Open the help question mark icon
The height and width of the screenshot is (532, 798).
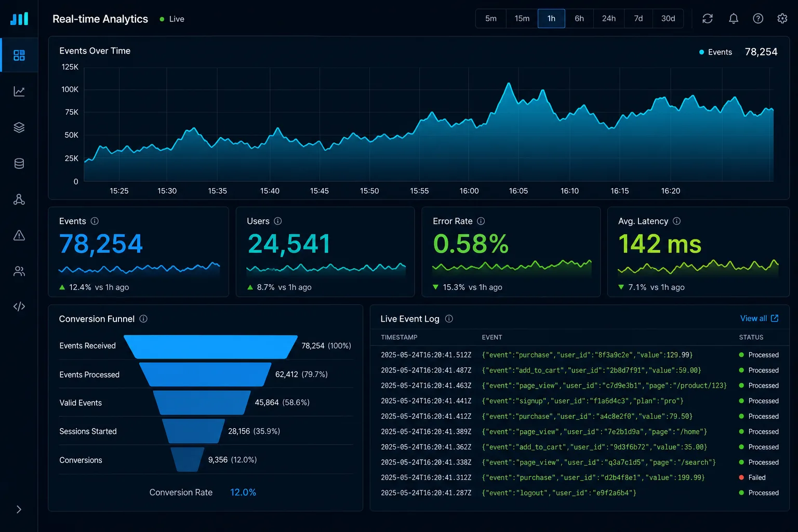point(758,19)
